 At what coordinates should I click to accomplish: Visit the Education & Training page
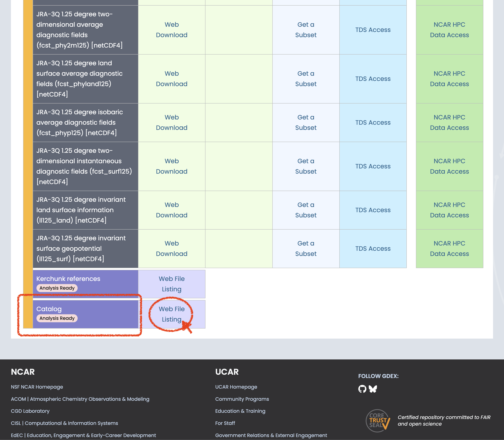coord(240,411)
